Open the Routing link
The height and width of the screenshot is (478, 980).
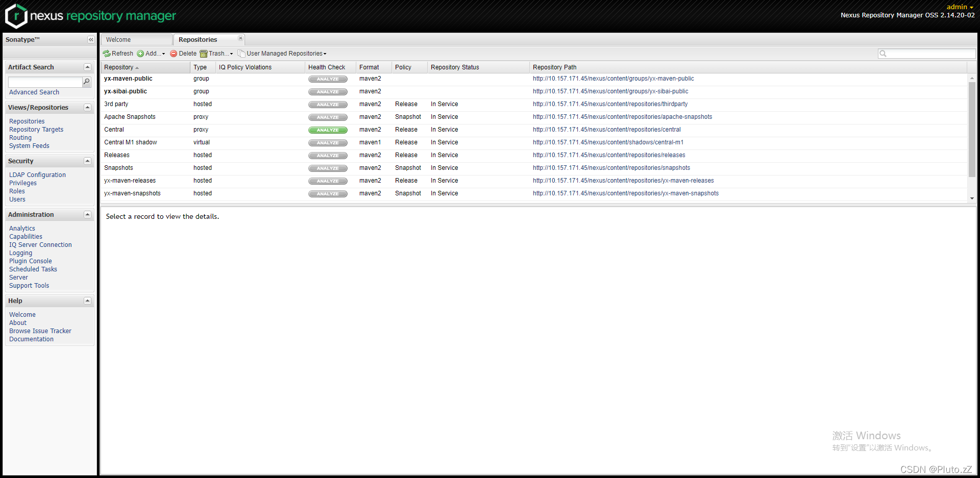[20, 138]
